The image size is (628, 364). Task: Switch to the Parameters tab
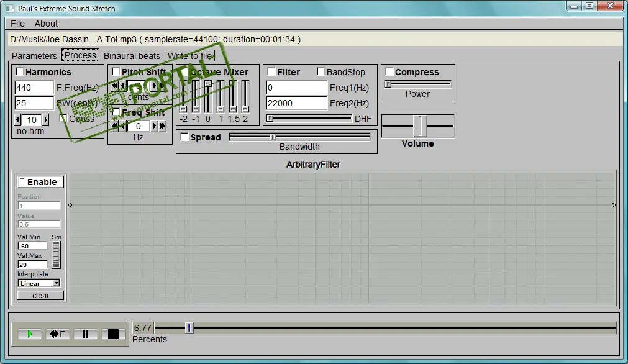pos(34,56)
